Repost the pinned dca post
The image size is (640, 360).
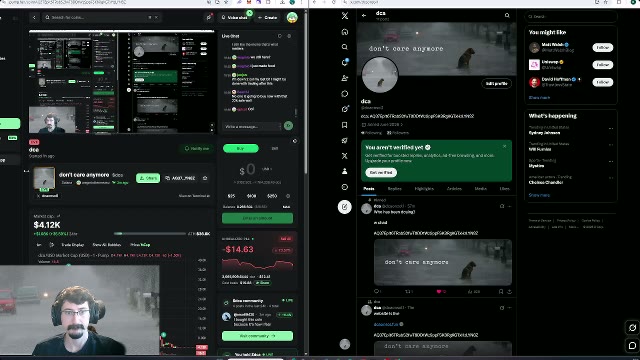click(409, 291)
